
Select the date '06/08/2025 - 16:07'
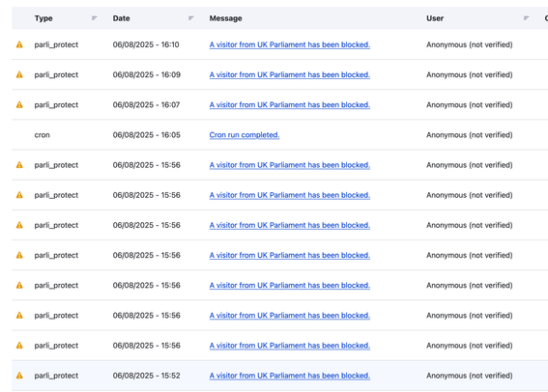click(x=146, y=104)
